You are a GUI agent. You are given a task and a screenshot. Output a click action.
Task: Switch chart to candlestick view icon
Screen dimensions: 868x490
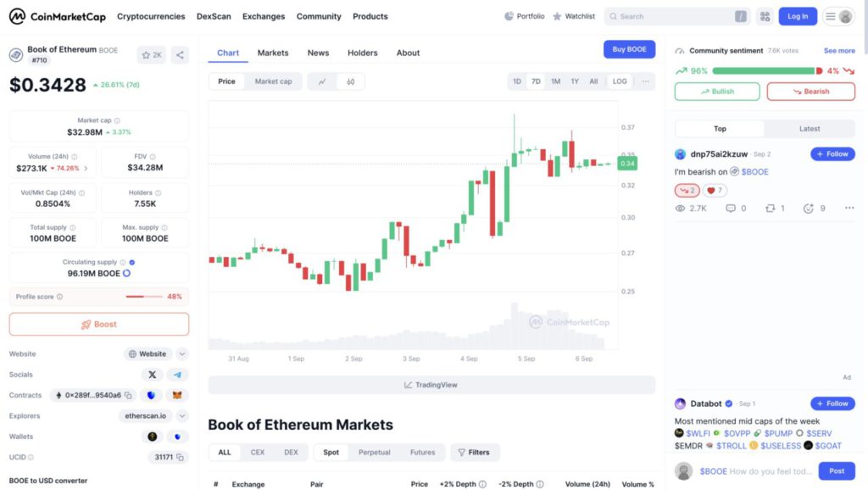350,81
